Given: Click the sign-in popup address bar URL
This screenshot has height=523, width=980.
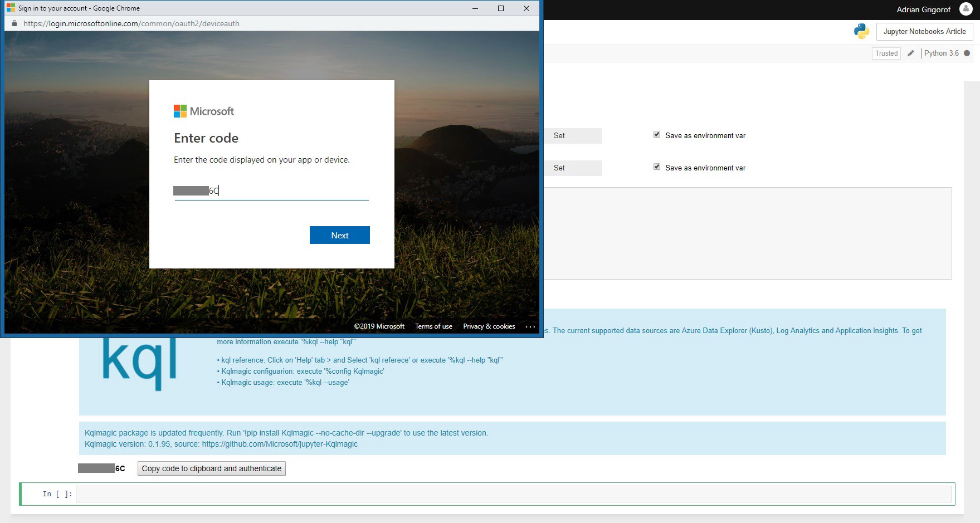Looking at the screenshot, I should pos(131,23).
